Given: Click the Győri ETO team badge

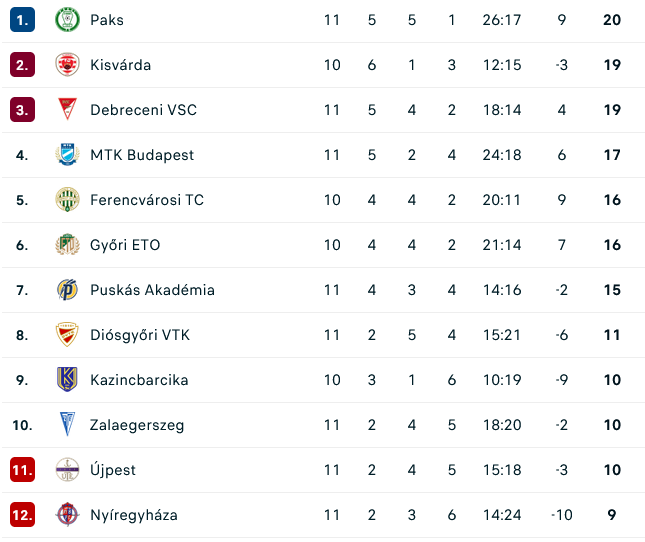Looking at the screenshot, I should (x=67, y=245).
